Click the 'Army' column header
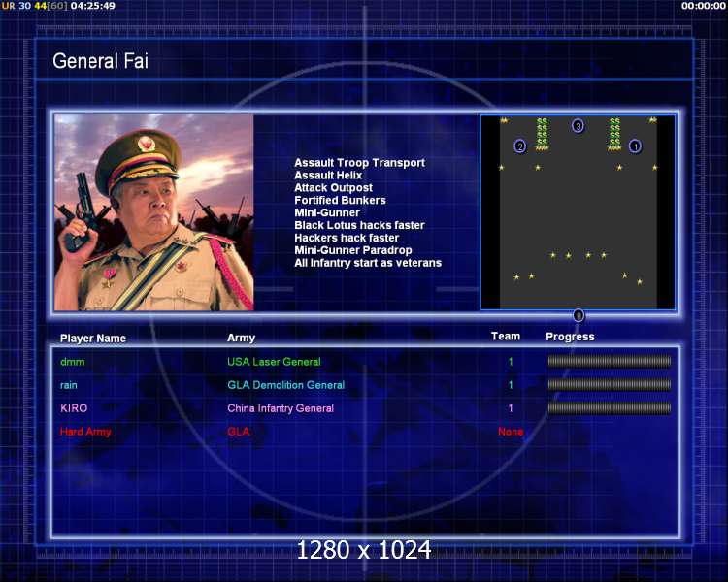Image resolution: width=728 pixels, height=582 pixels. click(x=241, y=338)
